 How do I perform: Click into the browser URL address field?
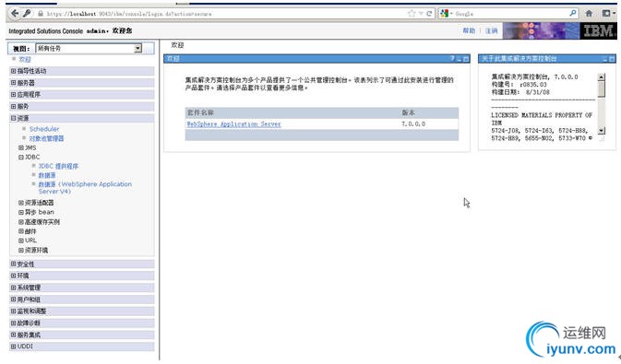point(226,14)
